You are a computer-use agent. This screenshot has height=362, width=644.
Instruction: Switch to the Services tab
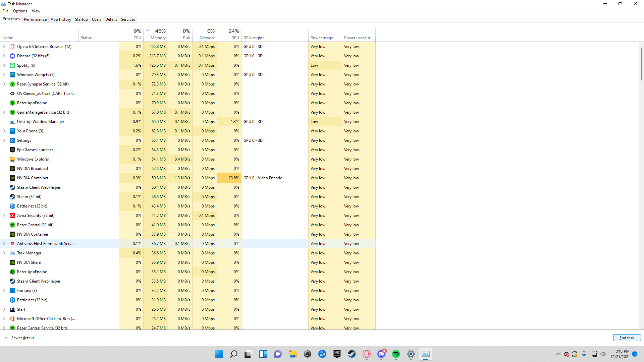tap(128, 19)
